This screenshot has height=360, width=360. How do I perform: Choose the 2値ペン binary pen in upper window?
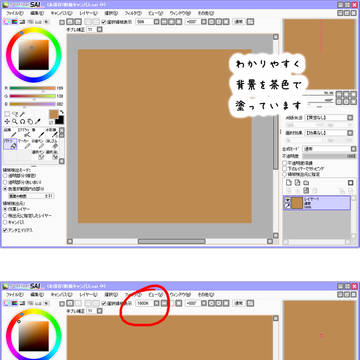click(x=38, y=144)
